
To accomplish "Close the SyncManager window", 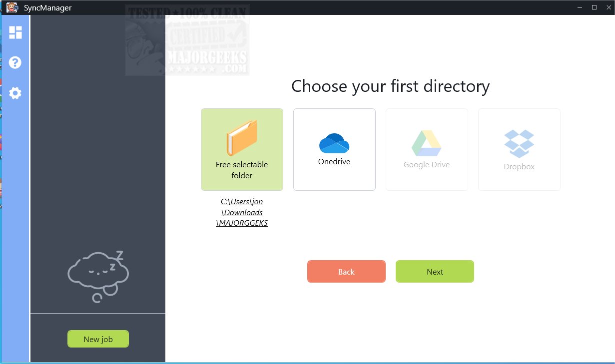I will point(608,7).
